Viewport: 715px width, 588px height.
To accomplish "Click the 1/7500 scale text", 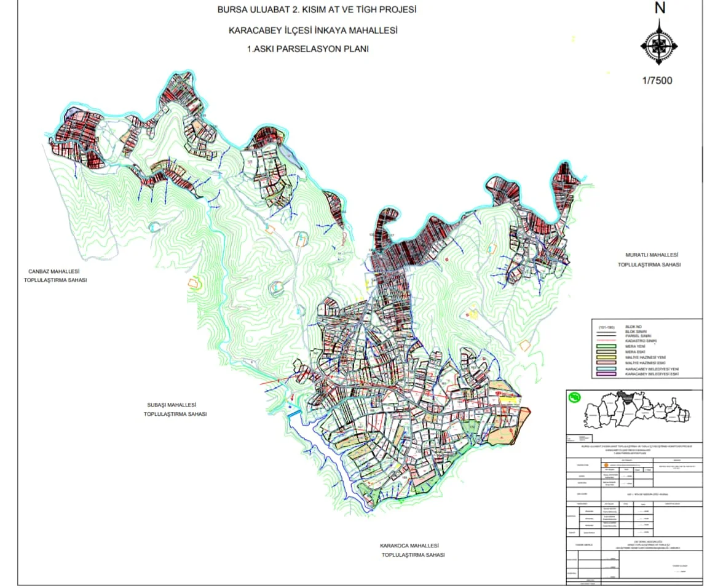I will [658, 81].
